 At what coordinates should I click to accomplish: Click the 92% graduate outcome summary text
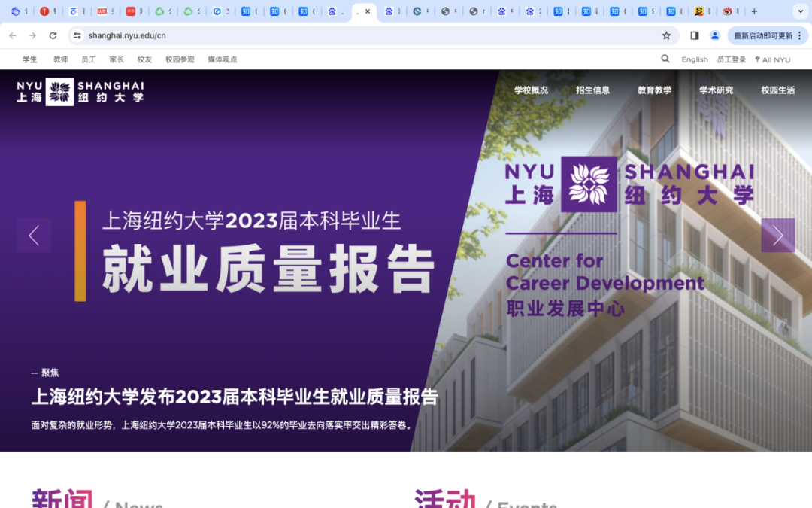(223, 425)
